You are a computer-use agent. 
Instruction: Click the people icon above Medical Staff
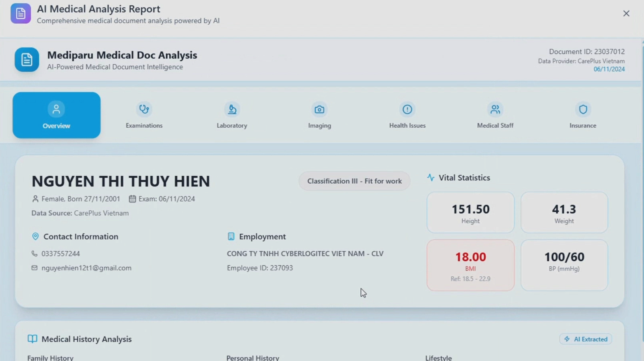(495, 109)
